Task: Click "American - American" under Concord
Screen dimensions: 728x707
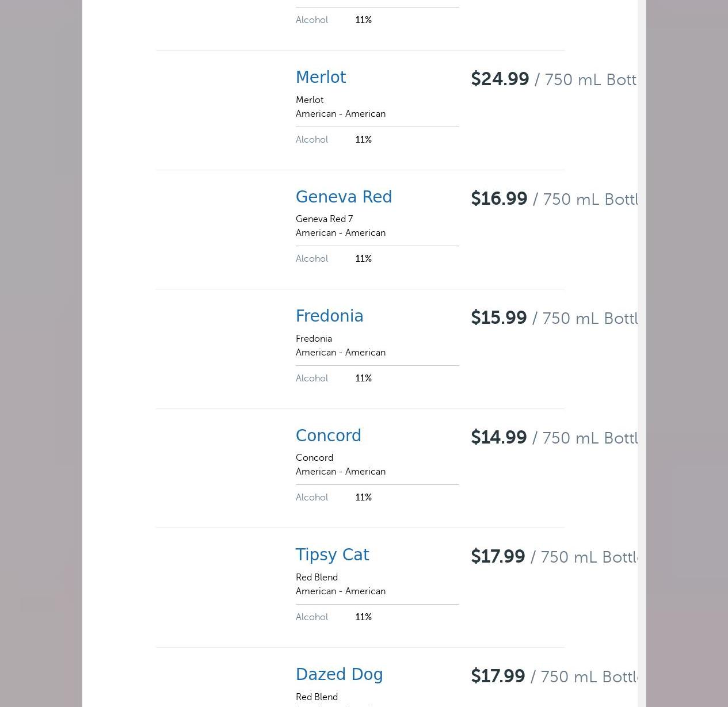Action: [340, 472]
